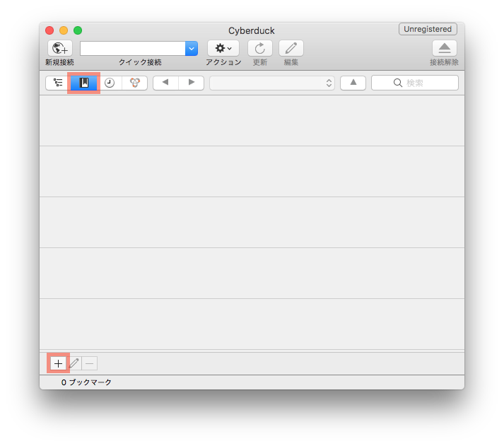Switch to the History clock view
Image resolution: width=504 pixels, height=446 pixels.
click(110, 83)
